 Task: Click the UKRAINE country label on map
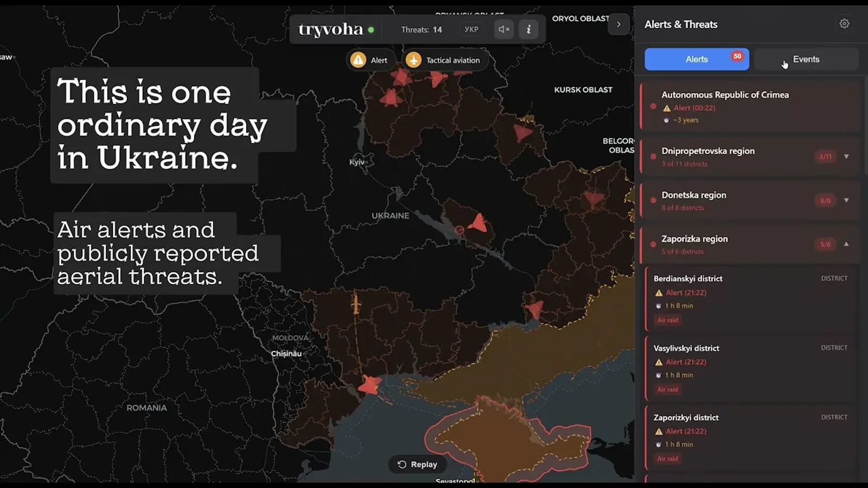pos(390,216)
